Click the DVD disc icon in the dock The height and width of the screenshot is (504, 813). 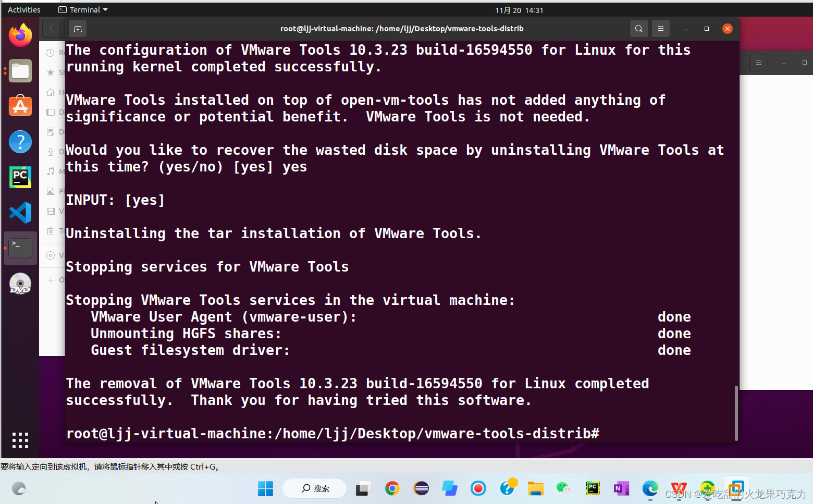pos(20,284)
